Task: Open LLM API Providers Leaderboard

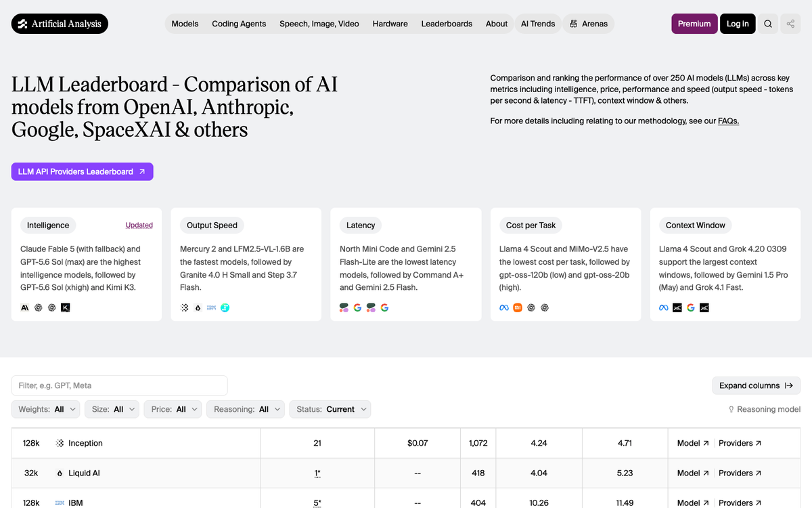Action: [83, 171]
